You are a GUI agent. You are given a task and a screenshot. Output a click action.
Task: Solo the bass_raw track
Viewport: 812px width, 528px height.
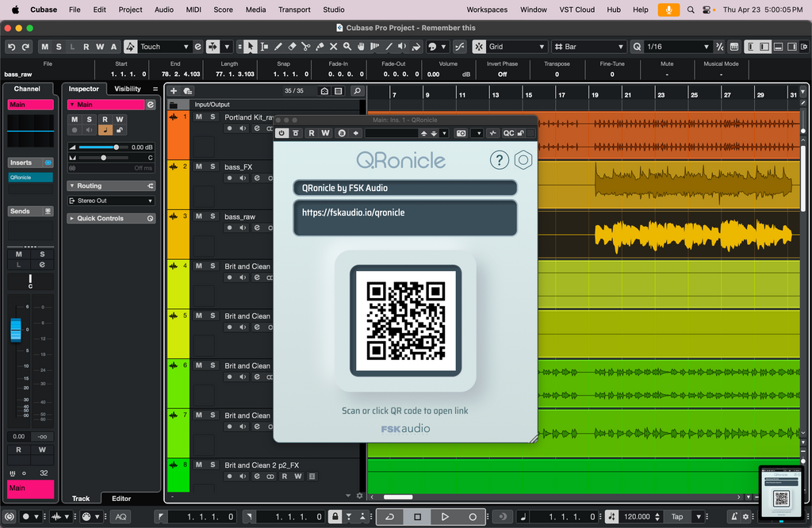pyautogui.click(x=213, y=216)
